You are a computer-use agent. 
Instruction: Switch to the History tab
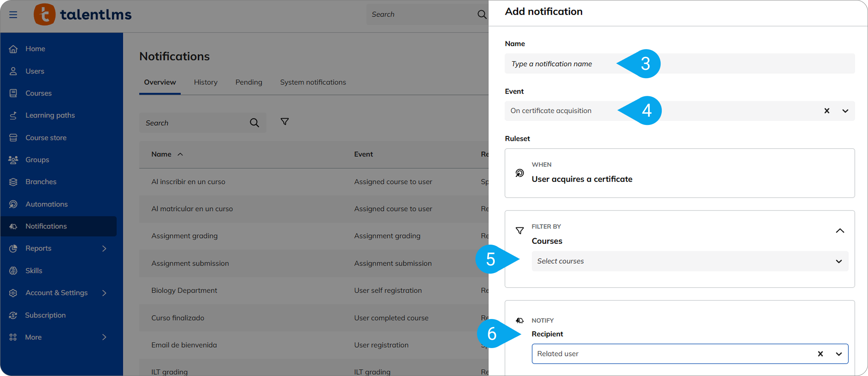tap(205, 82)
